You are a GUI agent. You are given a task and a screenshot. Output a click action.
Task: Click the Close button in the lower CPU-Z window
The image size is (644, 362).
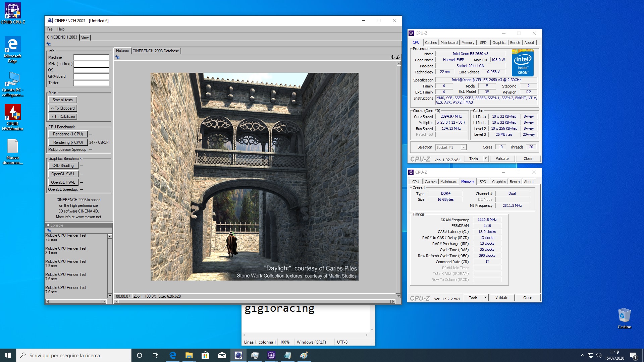click(527, 298)
